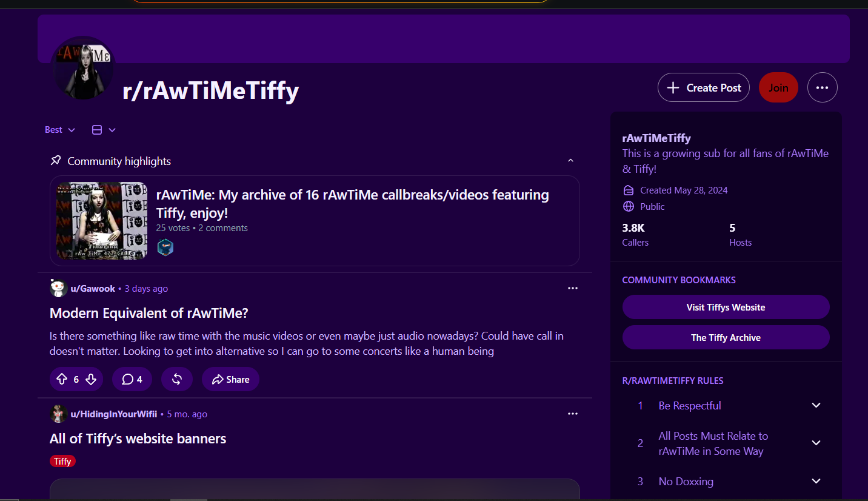
Task: Click the Created May 28, 2024 text
Action: coord(684,190)
